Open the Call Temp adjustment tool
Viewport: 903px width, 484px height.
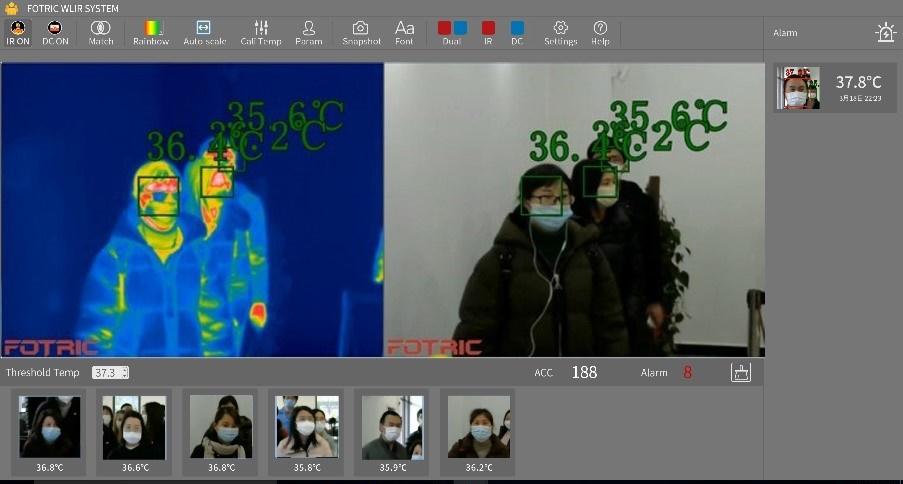(x=261, y=33)
